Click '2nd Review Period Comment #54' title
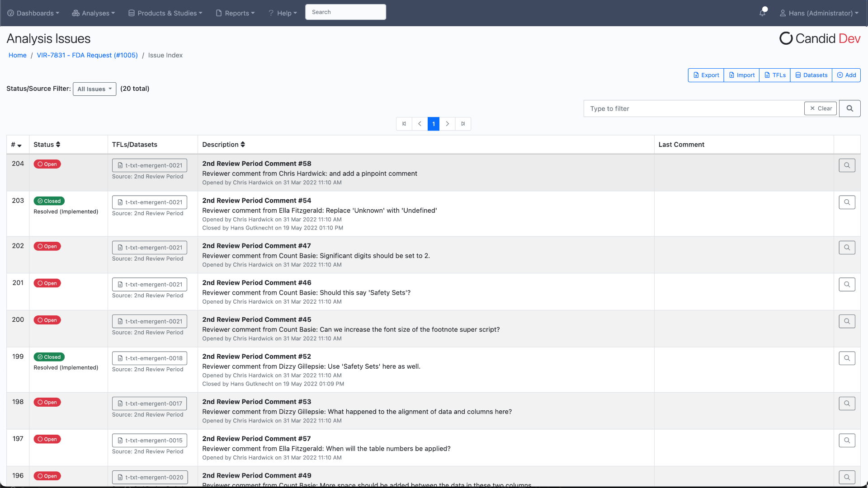868x488 pixels. pyautogui.click(x=257, y=201)
